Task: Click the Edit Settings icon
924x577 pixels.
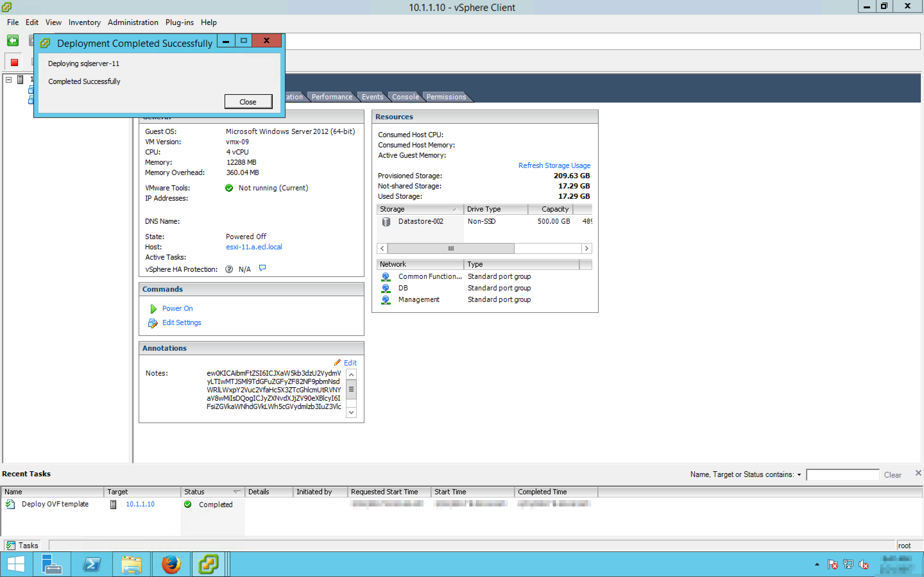Action: pyautogui.click(x=153, y=323)
